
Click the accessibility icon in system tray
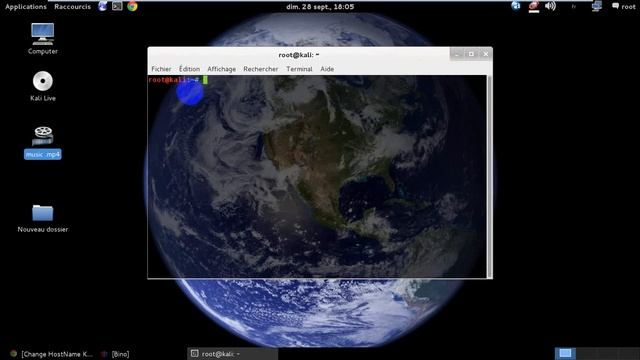pyautogui.click(x=516, y=6)
